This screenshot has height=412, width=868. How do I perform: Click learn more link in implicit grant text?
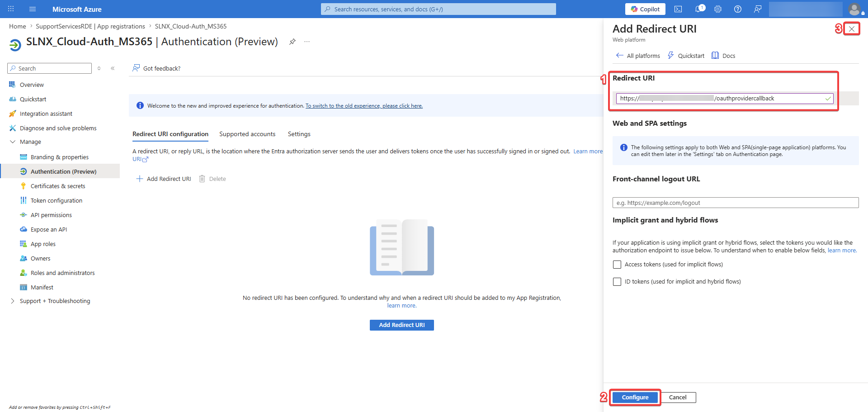(842, 251)
